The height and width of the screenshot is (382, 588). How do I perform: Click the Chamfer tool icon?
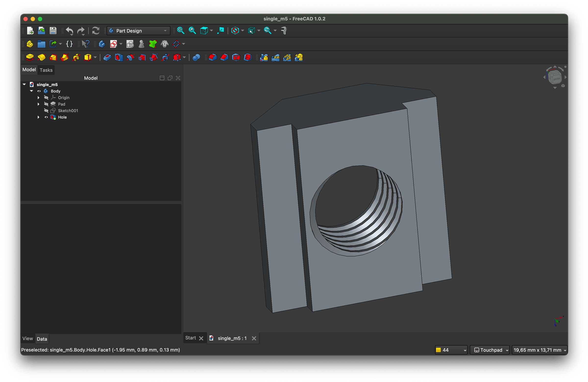point(224,58)
